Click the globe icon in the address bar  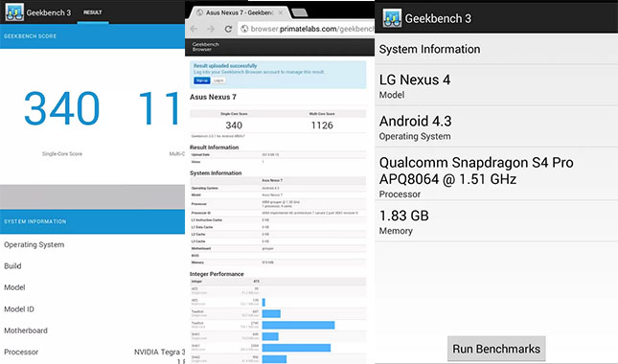click(x=244, y=29)
